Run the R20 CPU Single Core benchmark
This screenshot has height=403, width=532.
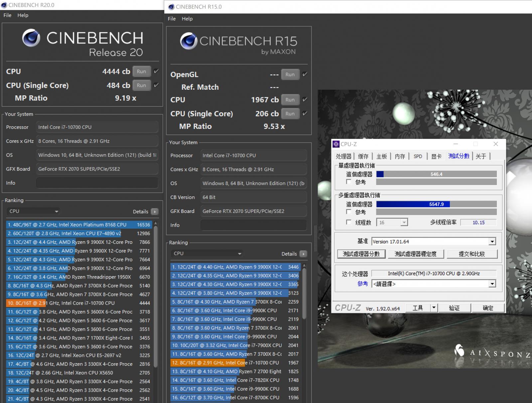(141, 85)
